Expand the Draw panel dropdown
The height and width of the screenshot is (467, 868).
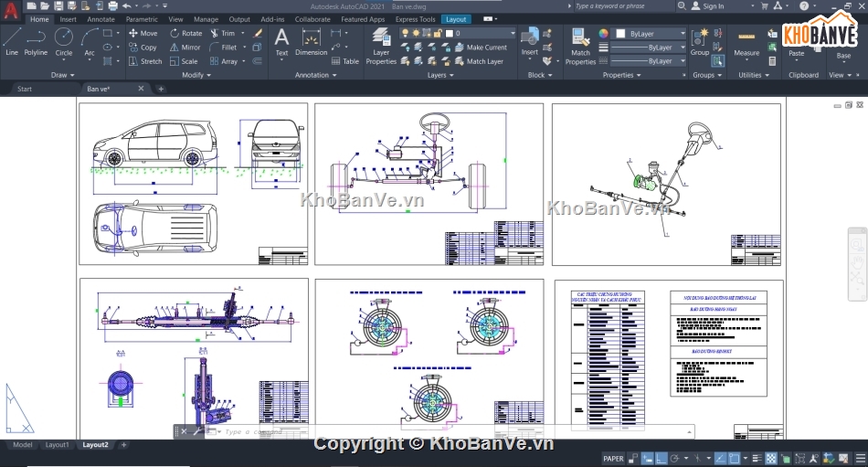[62, 75]
